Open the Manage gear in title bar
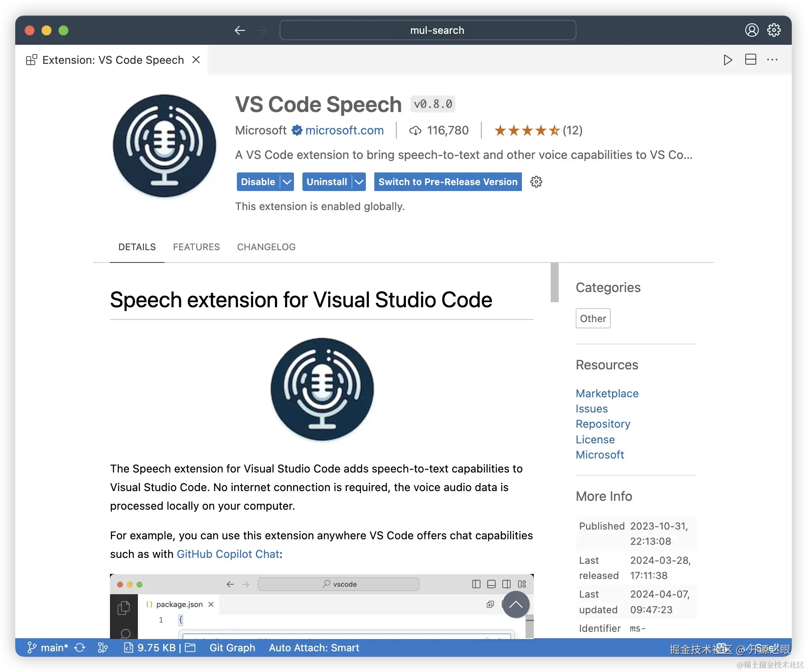Viewport: 807px width, 672px height. 774,30
